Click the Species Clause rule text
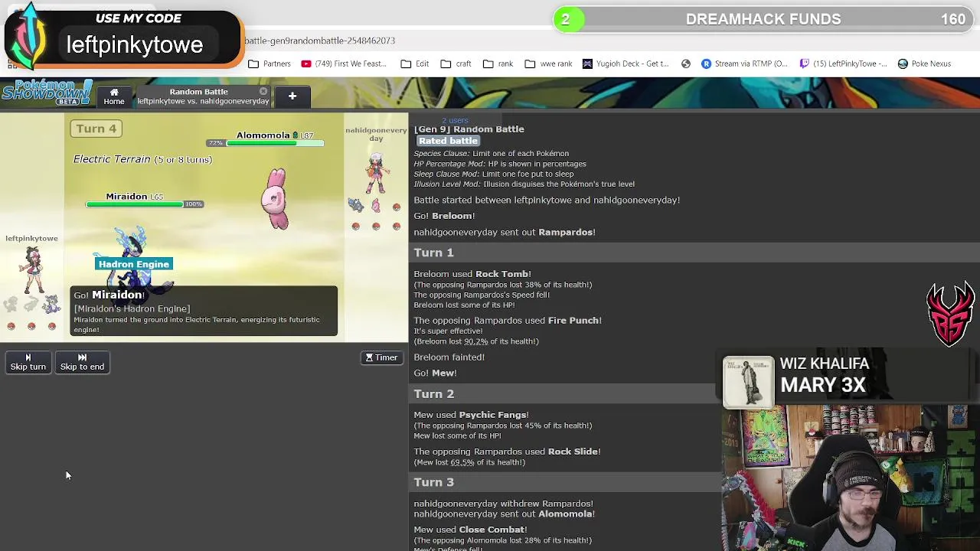 coord(491,154)
